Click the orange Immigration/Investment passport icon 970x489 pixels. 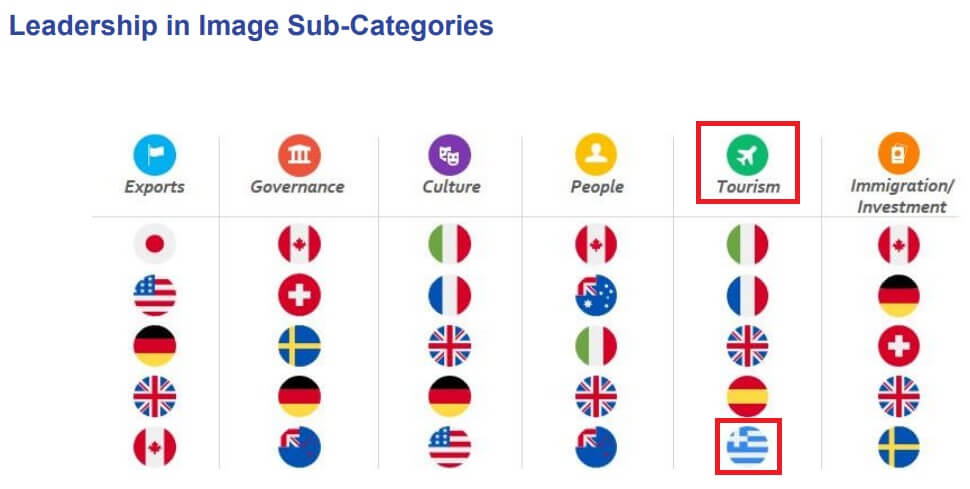[x=898, y=155]
